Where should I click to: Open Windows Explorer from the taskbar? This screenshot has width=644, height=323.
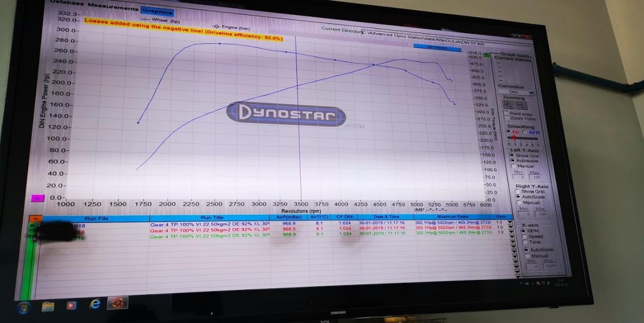click(x=48, y=307)
